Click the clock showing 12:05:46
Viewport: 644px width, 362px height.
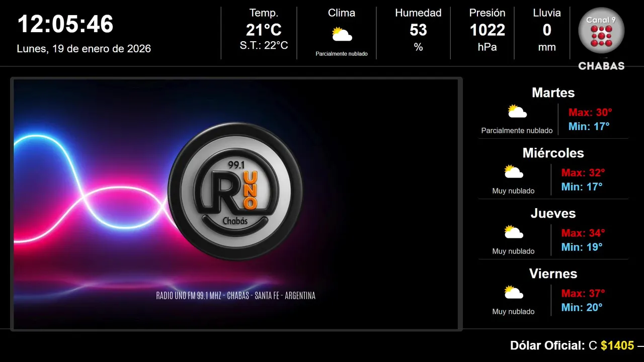[x=65, y=24]
